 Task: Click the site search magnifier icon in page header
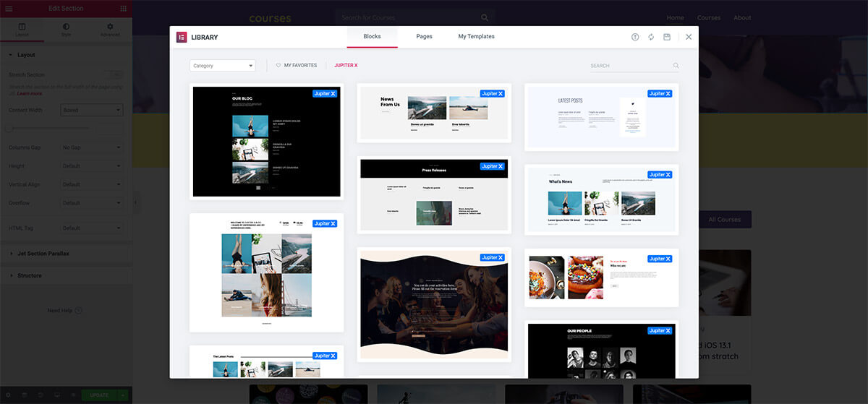point(485,17)
